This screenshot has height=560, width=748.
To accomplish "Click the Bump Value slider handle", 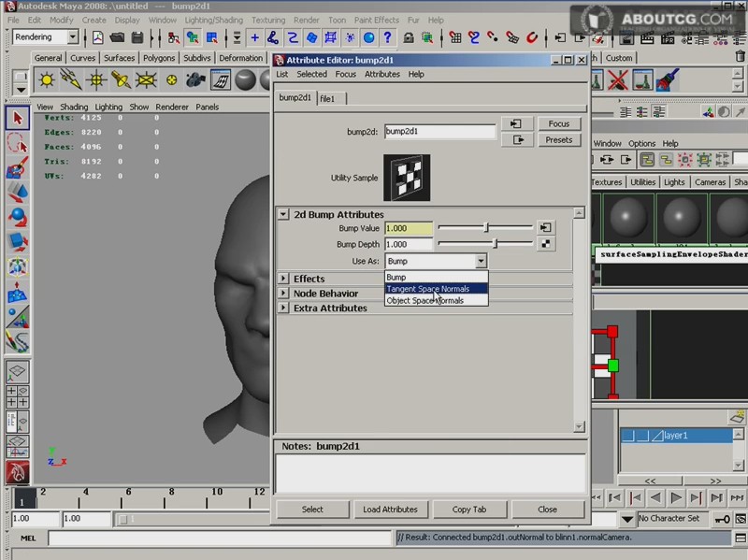I will [486, 227].
